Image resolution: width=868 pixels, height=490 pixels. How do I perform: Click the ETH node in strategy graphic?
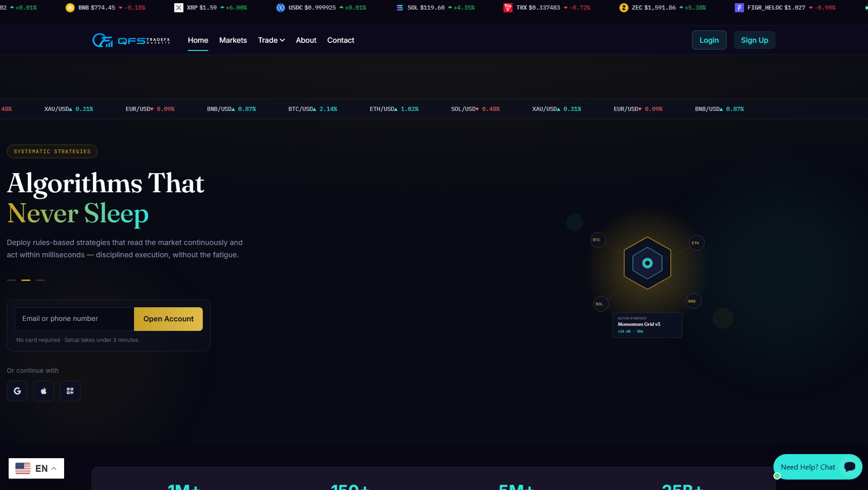(x=697, y=243)
